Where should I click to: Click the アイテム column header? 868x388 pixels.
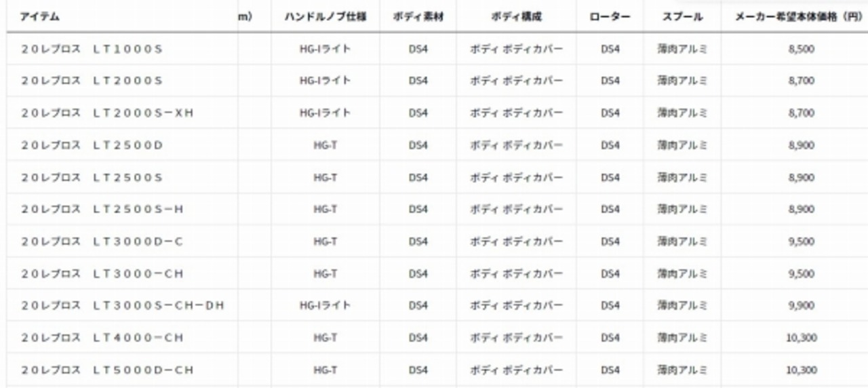39,17
